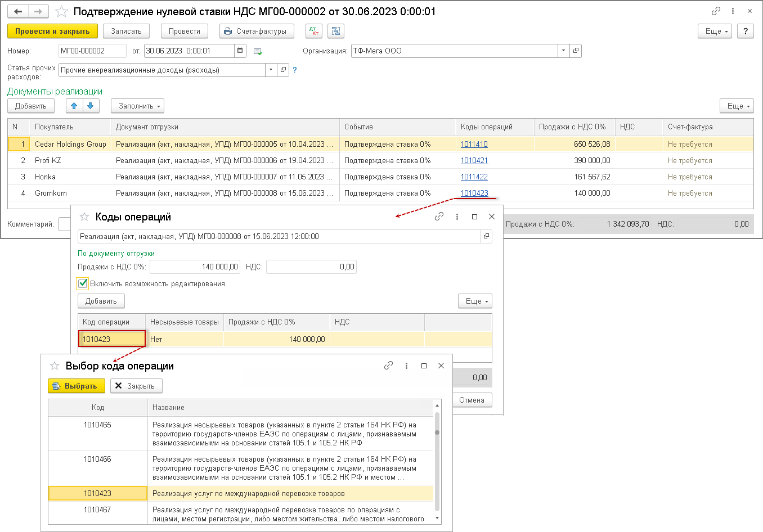This screenshot has width=763, height=532.
Task: Click the Записать button
Action: [126, 31]
